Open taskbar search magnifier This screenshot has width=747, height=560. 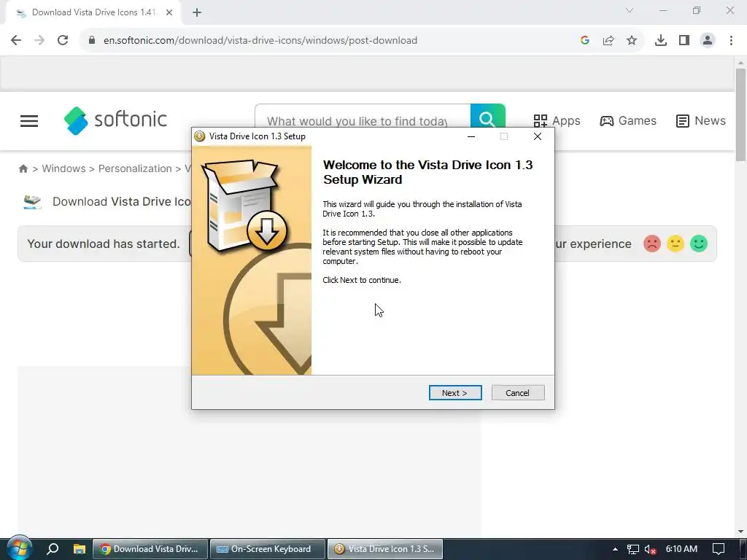[x=53, y=549]
